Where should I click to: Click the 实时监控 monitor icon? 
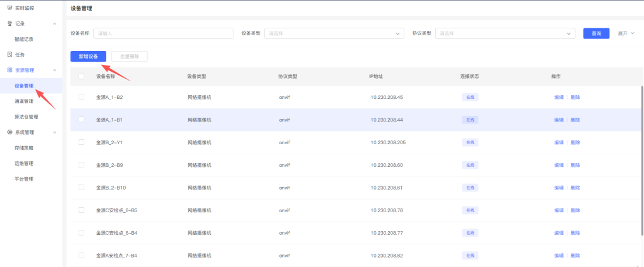point(9,7)
